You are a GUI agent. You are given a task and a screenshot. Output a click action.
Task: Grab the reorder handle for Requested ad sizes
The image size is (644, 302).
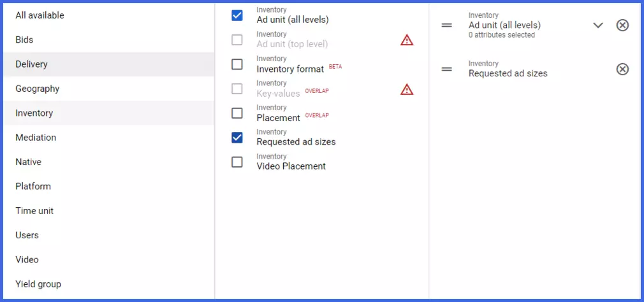446,69
